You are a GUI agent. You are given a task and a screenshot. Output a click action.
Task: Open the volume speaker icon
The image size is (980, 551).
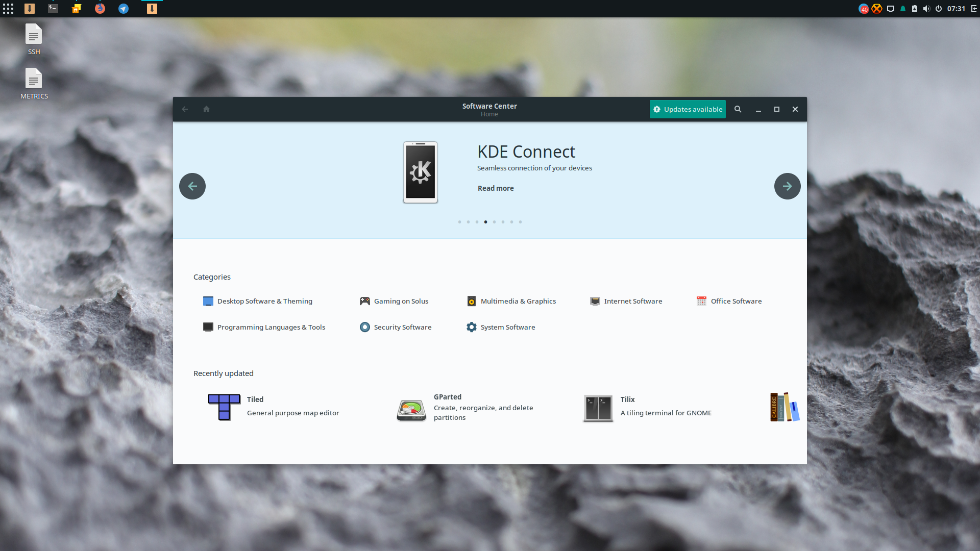tap(926, 9)
